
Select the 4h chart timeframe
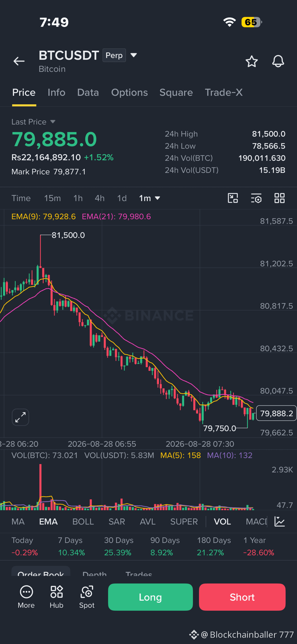(x=99, y=198)
